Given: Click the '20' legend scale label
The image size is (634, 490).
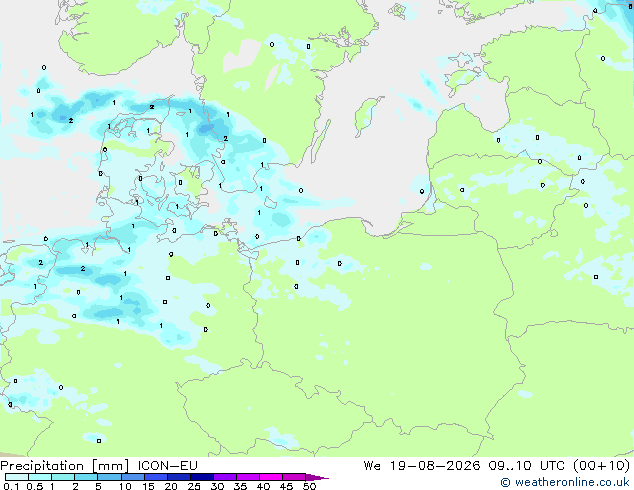Looking at the screenshot, I should point(171,486).
